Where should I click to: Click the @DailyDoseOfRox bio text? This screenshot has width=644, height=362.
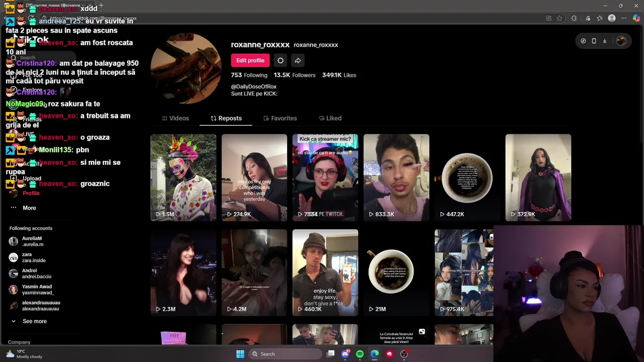pos(254,86)
